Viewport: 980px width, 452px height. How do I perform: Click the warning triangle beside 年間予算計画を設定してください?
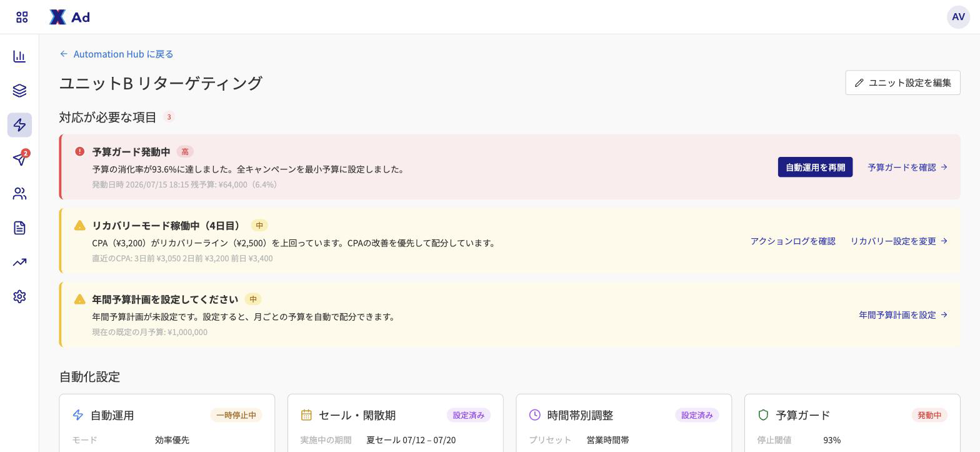point(79,299)
